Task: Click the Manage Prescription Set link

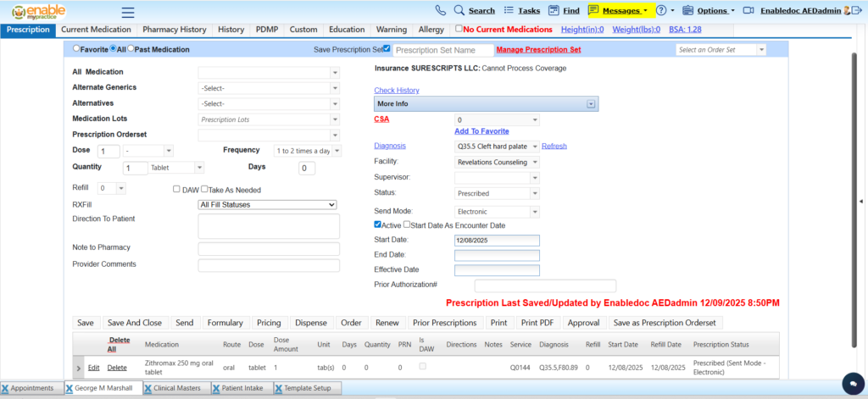Action: [538, 50]
